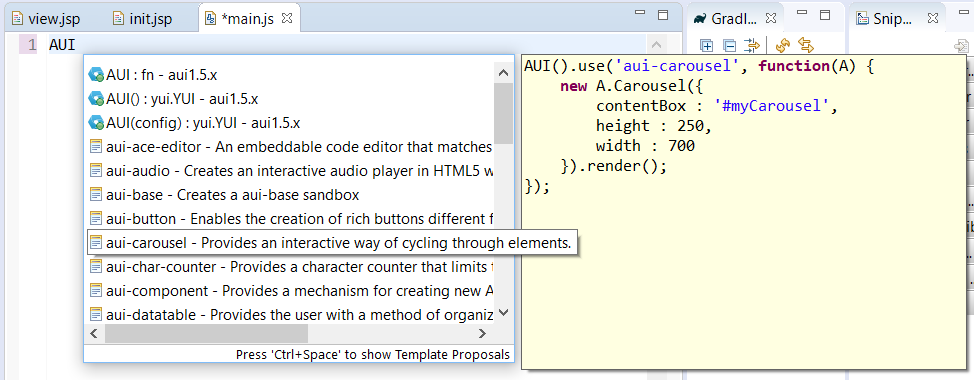Click the Snippets view toolbar icon

click(x=961, y=46)
